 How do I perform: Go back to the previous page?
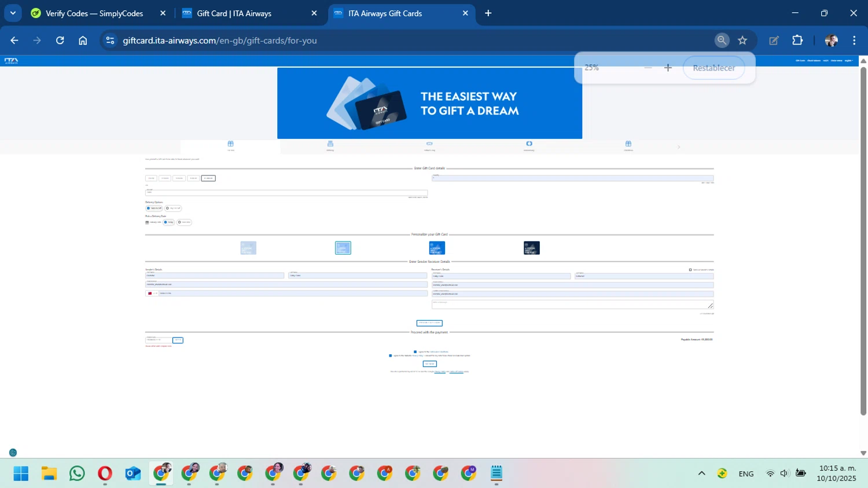tap(14, 41)
